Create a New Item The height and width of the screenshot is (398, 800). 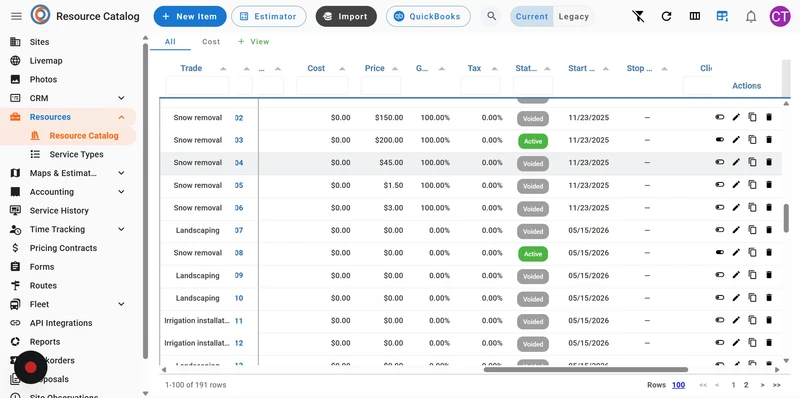click(x=190, y=16)
